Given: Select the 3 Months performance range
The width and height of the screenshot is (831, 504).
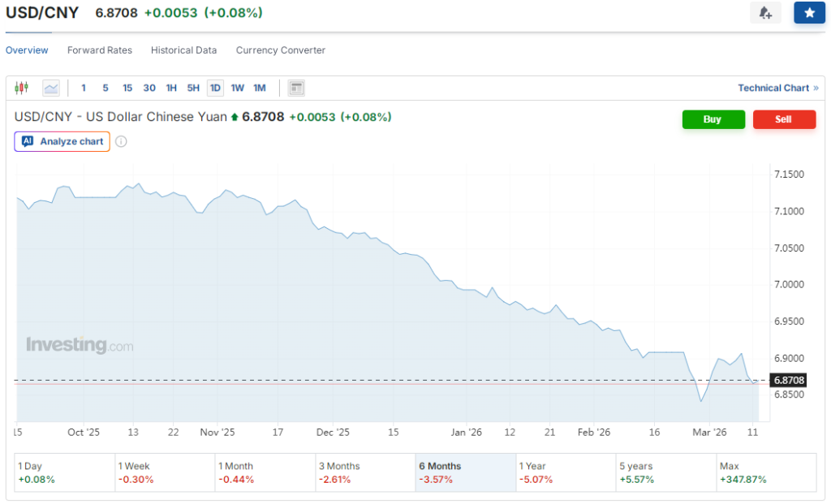Looking at the screenshot, I should point(365,472).
